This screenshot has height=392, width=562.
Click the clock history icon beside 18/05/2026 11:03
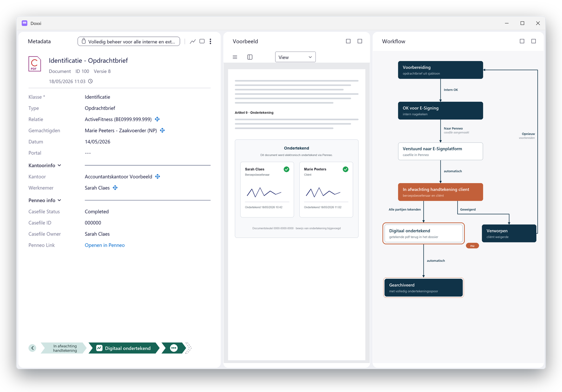point(90,81)
